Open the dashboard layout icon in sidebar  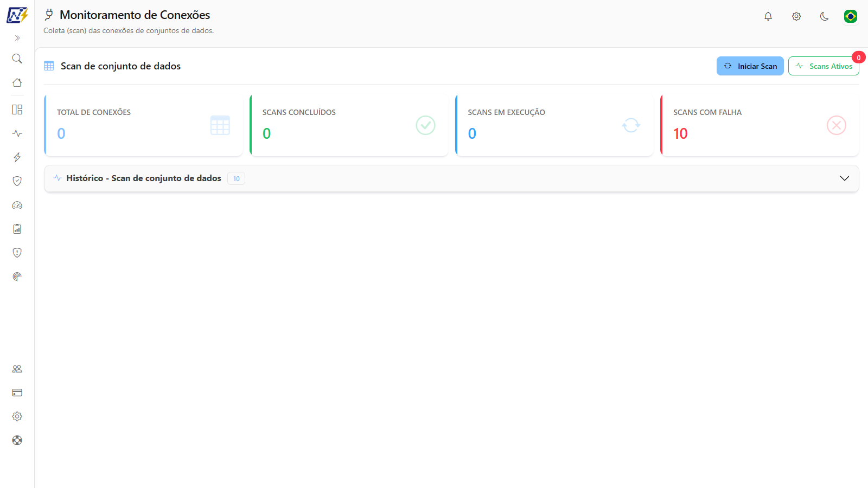click(17, 110)
